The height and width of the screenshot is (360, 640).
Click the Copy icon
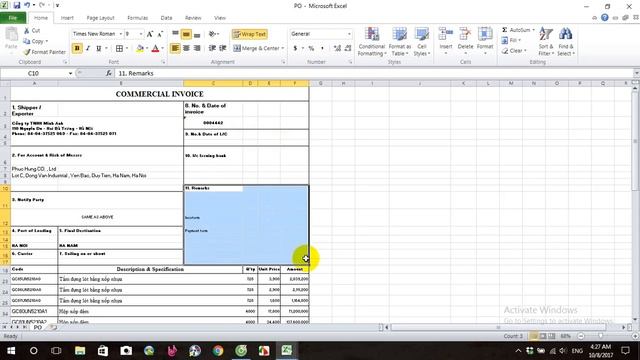coord(27,41)
